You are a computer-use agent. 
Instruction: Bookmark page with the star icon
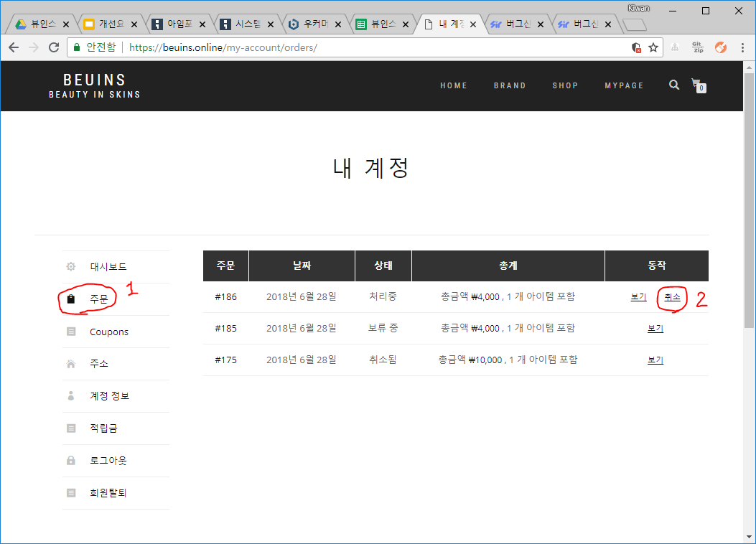pyautogui.click(x=653, y=47)
